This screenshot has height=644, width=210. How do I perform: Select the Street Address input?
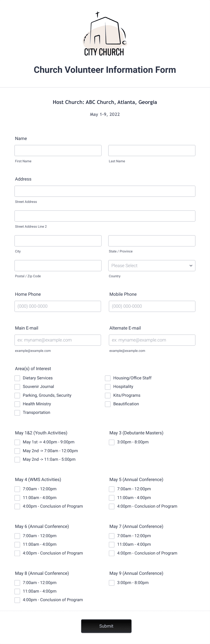tap(105, 191)
